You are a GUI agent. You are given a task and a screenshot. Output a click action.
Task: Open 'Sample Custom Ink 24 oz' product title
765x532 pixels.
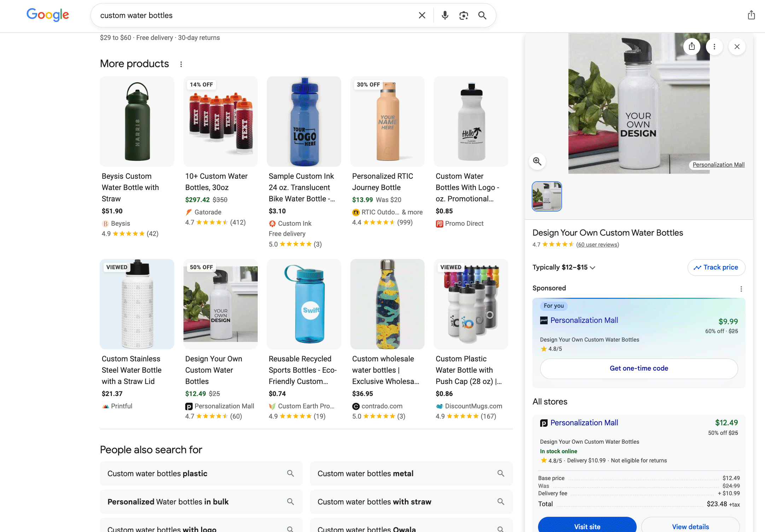coord(302,187)
